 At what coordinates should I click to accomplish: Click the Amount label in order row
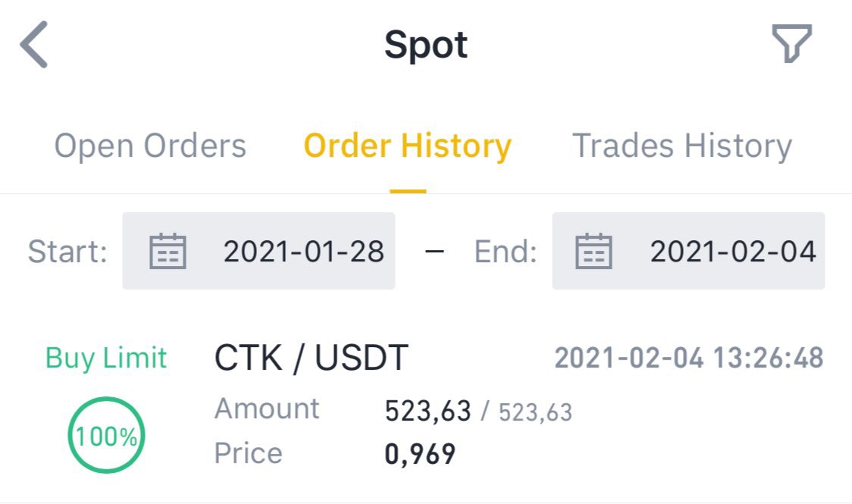point(267,409)
